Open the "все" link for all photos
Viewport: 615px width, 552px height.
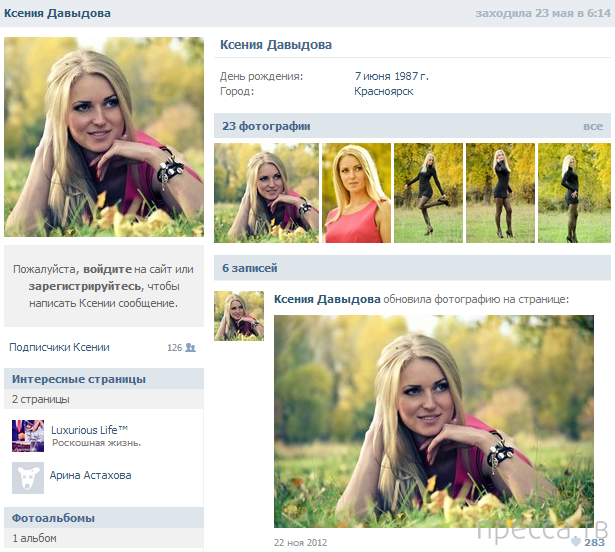pyautogui.click(x=592, y=126)
